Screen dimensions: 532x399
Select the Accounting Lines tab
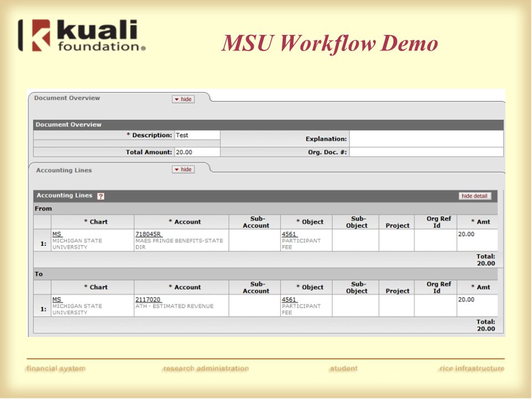pyautogui.click(x=64, y=170)
